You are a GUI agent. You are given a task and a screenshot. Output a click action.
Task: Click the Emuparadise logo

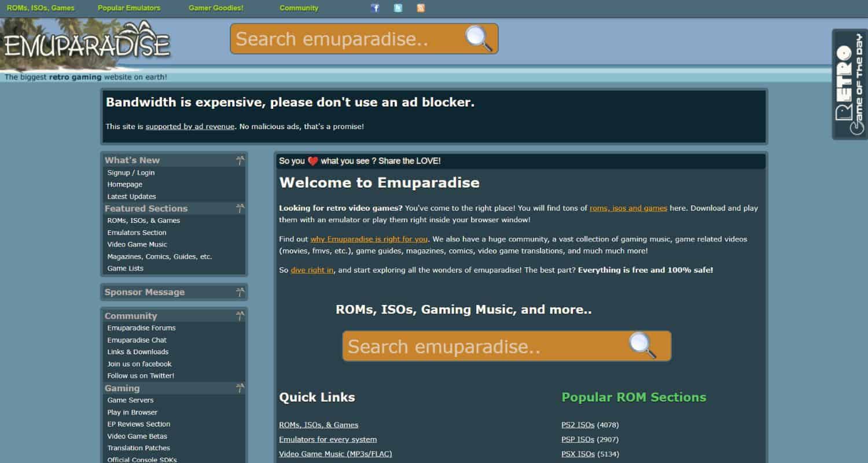[87, 45]
